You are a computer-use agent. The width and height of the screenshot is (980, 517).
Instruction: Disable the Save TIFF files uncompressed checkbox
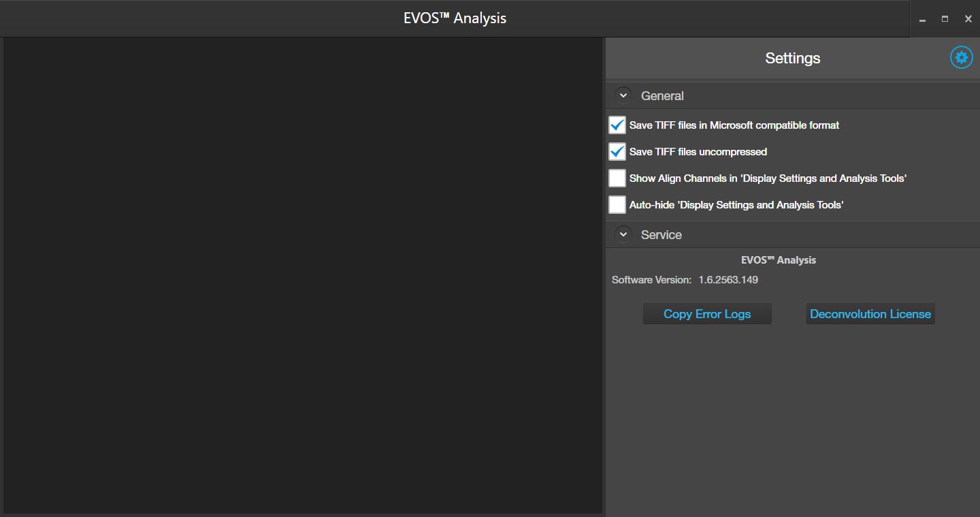[x=617, y=152]
